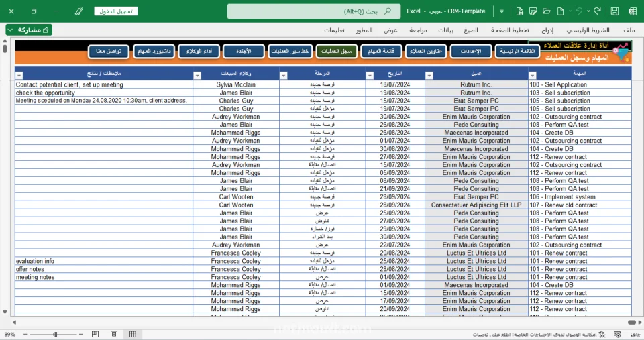Go to القائمة الرئيسية navigation button
This screenshot has width=644, height=340.
(x=517, y=52)
